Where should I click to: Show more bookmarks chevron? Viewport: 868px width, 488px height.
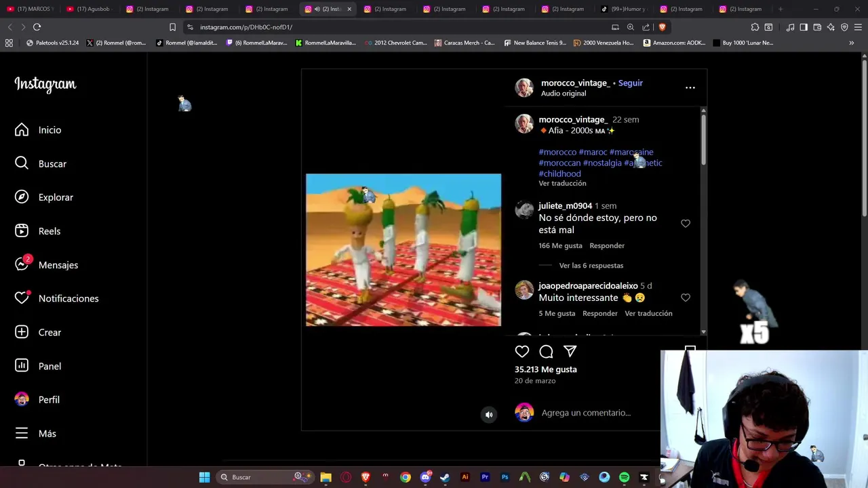[851, 43]
